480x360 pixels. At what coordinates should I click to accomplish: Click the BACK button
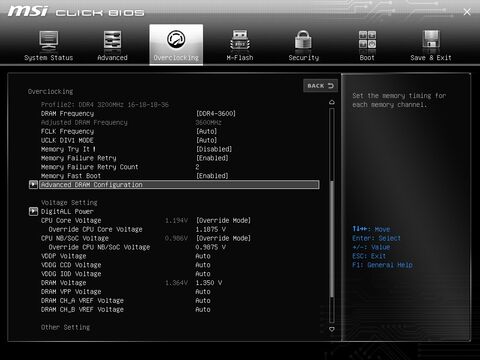(320, 86)
